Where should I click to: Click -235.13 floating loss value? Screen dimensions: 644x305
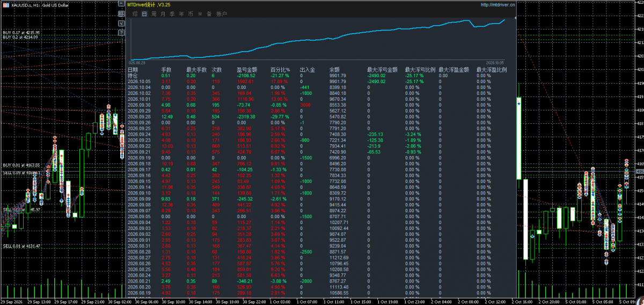(376, 134)
